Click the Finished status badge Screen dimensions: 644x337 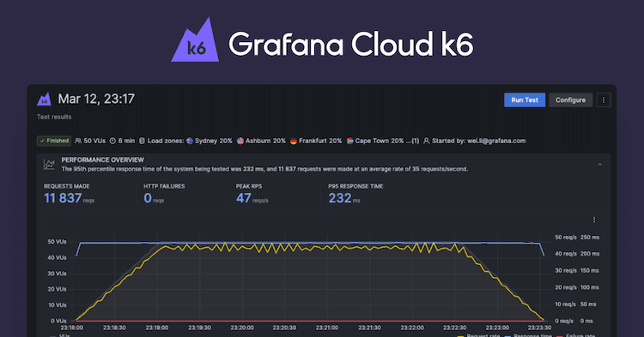[x=54, y=141]
